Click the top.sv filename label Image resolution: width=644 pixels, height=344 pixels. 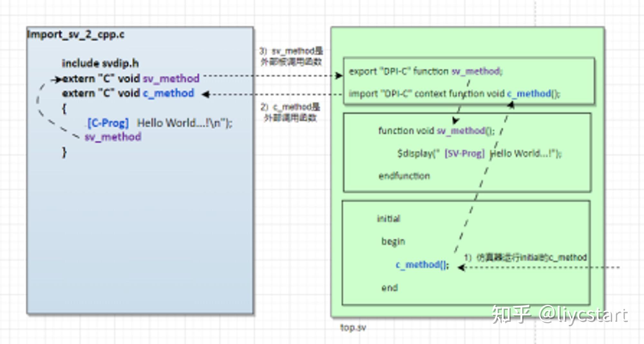tap(354, 327)
